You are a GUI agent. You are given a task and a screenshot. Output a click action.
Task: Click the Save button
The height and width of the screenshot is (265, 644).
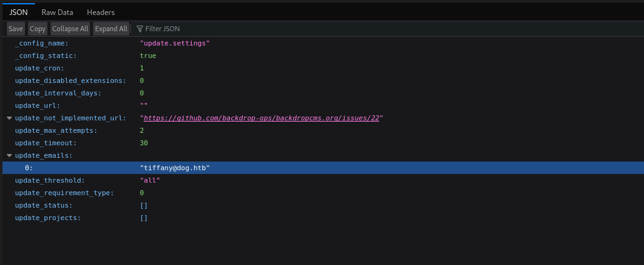[16, 29]
